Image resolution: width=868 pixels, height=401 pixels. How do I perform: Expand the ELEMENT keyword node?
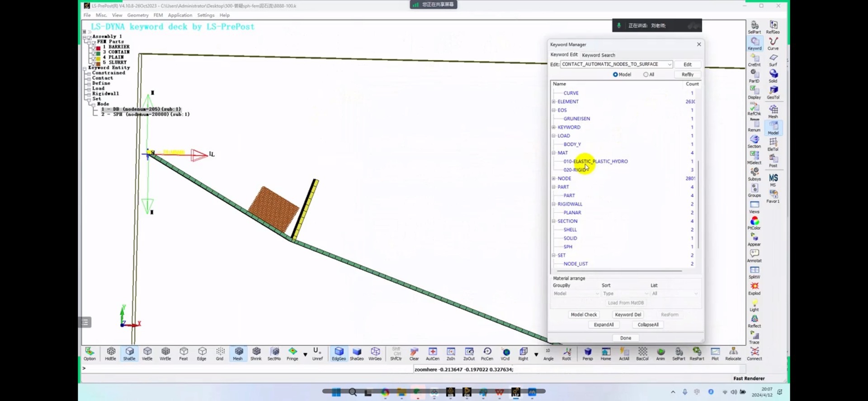(554, 102)
